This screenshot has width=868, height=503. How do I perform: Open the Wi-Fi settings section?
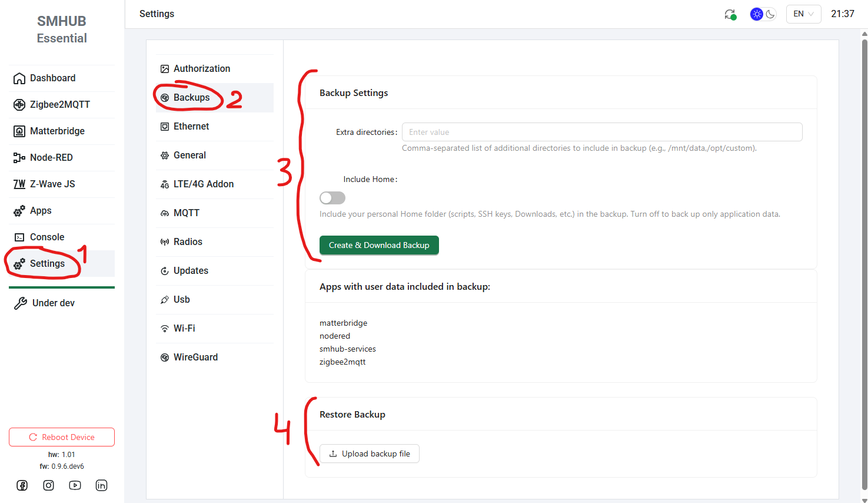(x=184, y=328)
